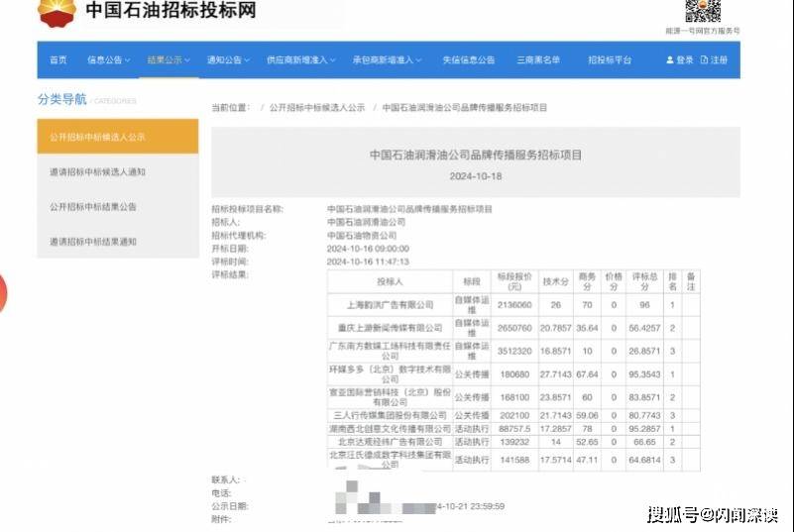
Task: Click the bid price 2650760
Action: pyautogui.click(x=514, y=328)
